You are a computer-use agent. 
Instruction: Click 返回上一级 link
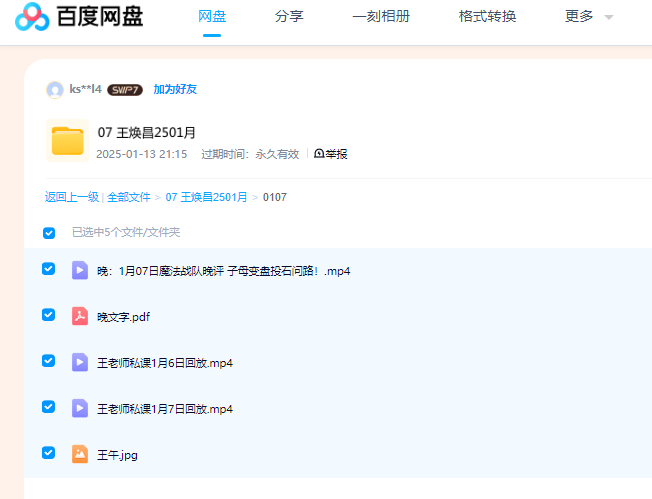coord(72,197)
